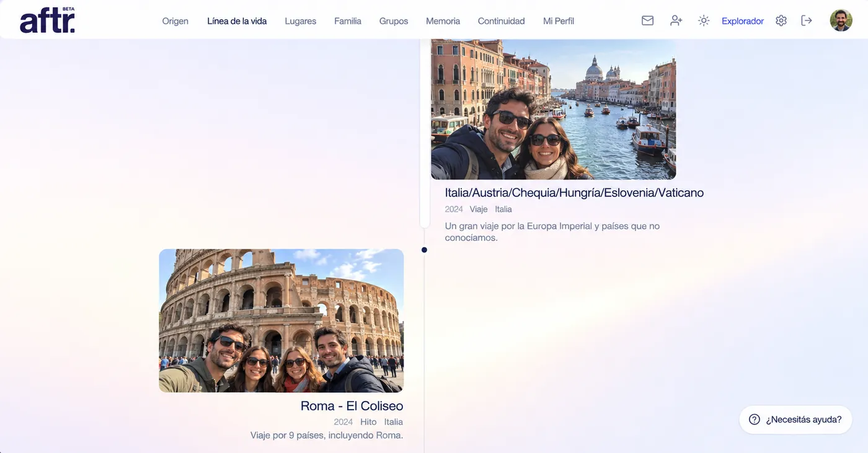Select the Viaje tag on the Venice entry
Viewport: 868px width, 453px height.
(x=479, y=209)
